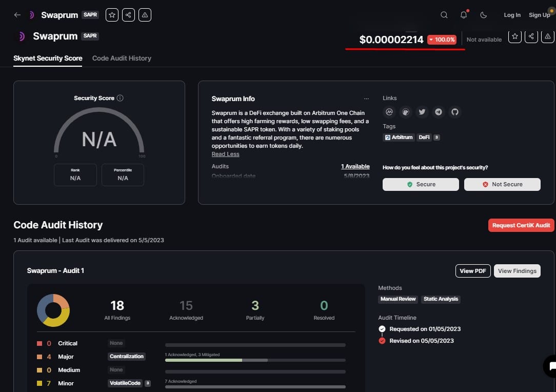
Task: Click the Arbitrum tag
Action: click(x=399, y=138)
